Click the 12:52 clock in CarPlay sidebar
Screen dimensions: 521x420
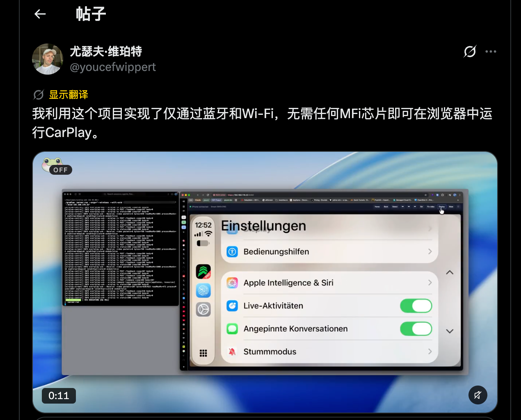tap(203, 225)
